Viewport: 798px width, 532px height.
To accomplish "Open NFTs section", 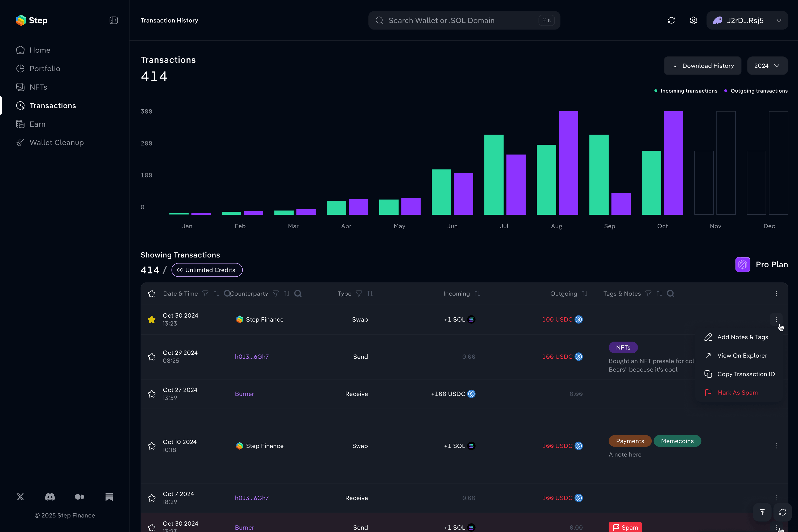I will click(x=32, y=87).
